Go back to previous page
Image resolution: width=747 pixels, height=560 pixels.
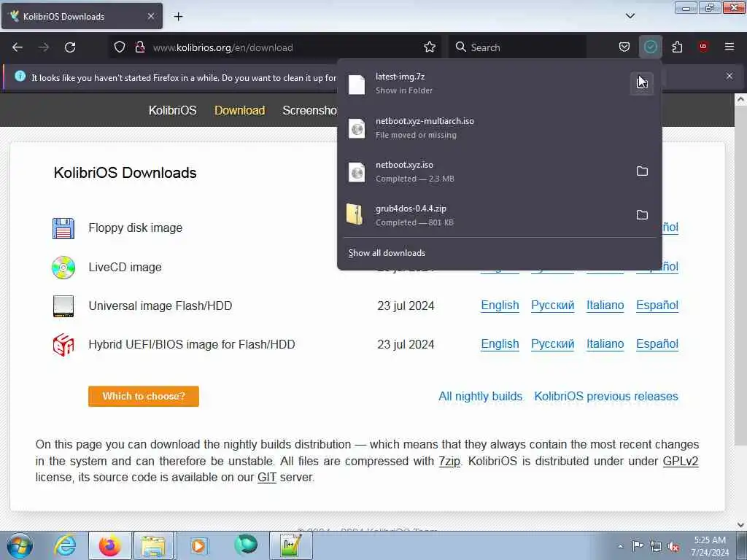pos(18,47)
